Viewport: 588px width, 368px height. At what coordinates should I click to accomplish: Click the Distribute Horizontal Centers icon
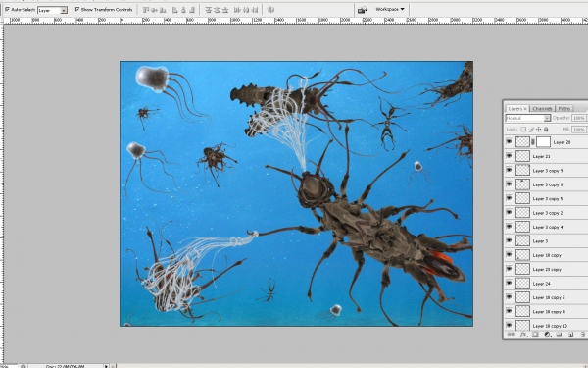coord(246,10)
